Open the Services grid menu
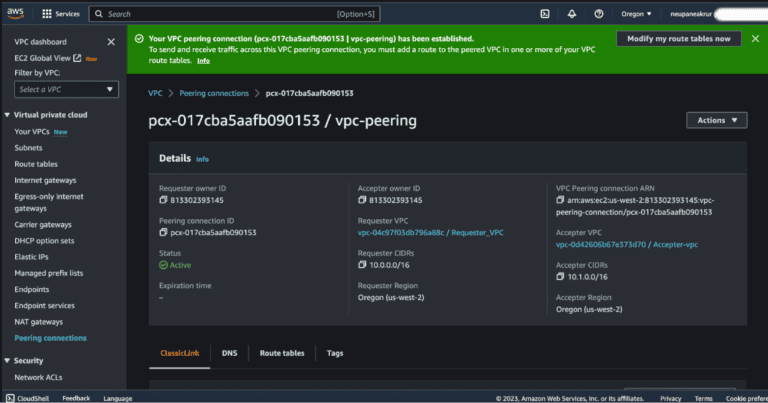The width and height of the screenshot is (768, 403). [x=61, y=14]
